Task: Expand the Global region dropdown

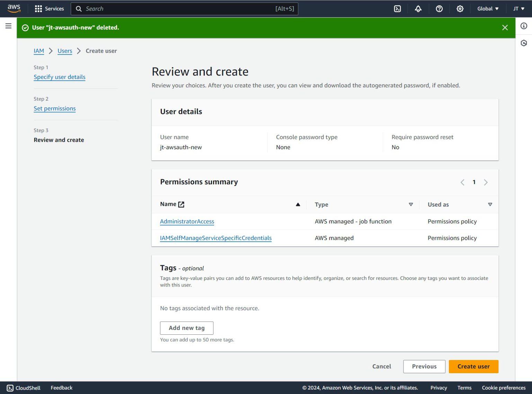Action: pyautogui.click(x=488, y=9)
